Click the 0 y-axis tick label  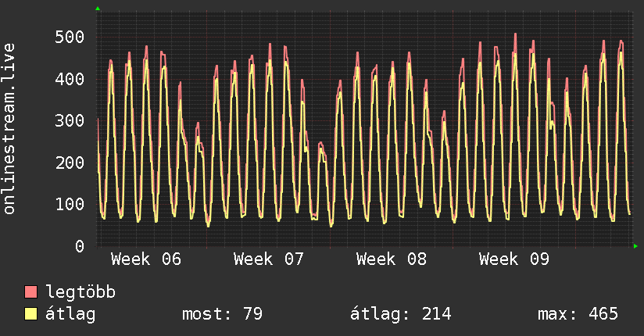pyautogui.click(x=80, y=246)
